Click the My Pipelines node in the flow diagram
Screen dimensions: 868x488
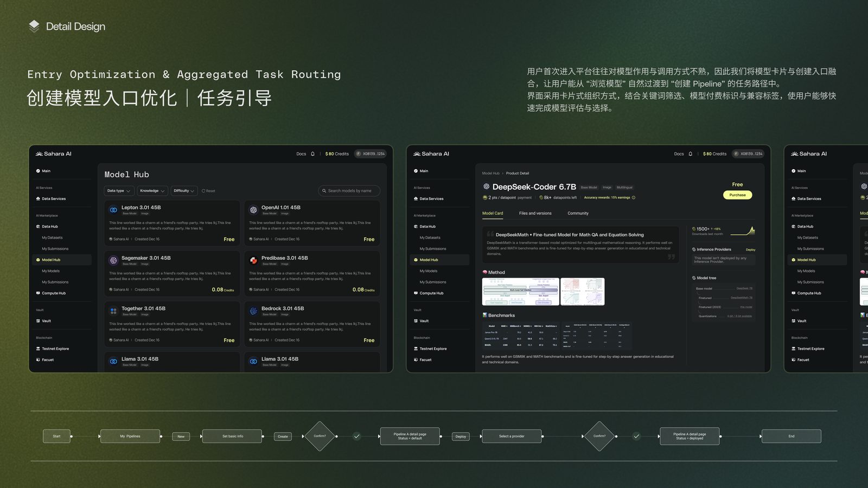tap(130, 436)
